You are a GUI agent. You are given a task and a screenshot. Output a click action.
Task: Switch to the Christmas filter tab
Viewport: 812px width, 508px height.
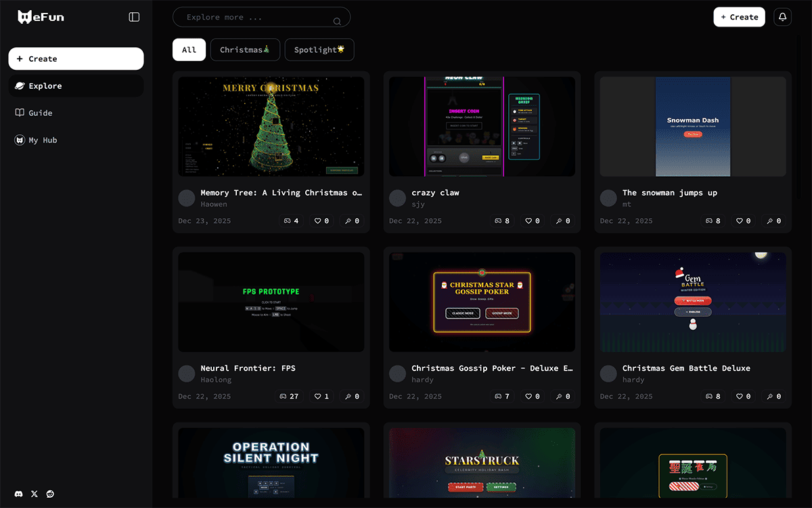[245, 49]
